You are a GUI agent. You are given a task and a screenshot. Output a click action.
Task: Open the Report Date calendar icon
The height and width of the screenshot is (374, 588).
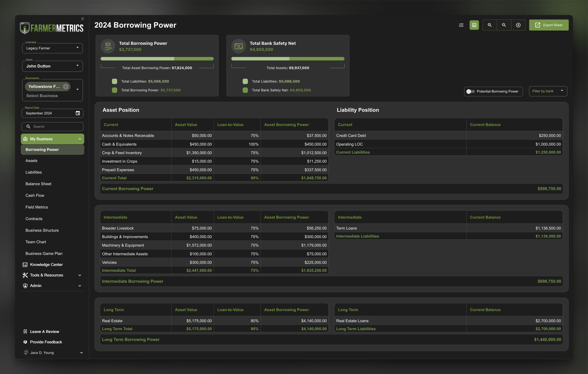click(78, 113)
